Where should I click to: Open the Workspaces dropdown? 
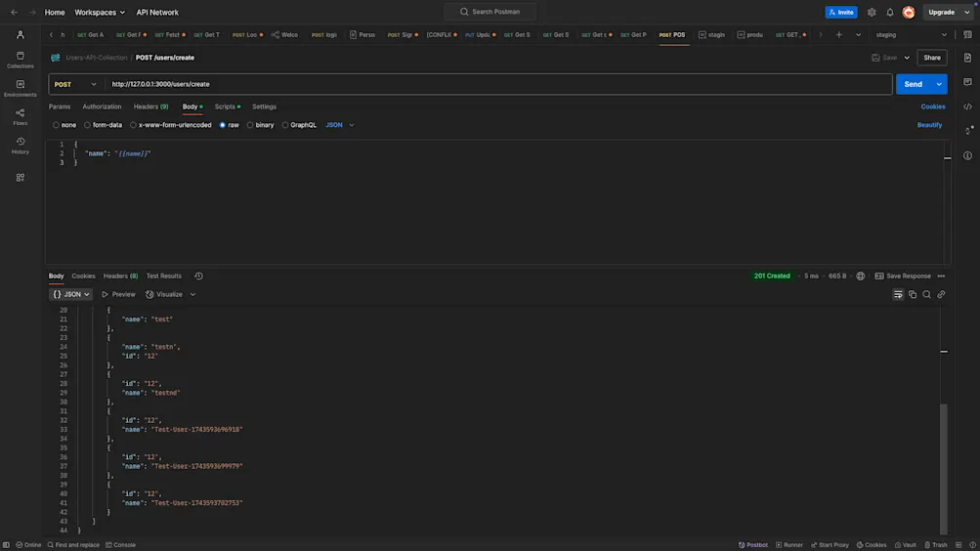[x=100, y=12]
